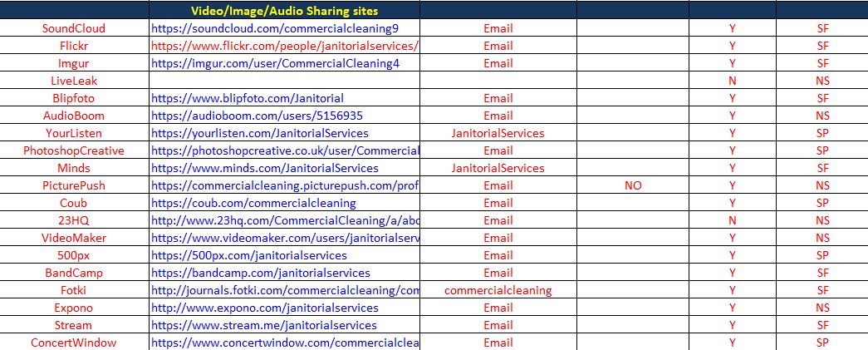The width and height of the screenshot is (868, 350).
Task: Select the NS cell in LiveLeak row
Action: [x=822, y=81]
